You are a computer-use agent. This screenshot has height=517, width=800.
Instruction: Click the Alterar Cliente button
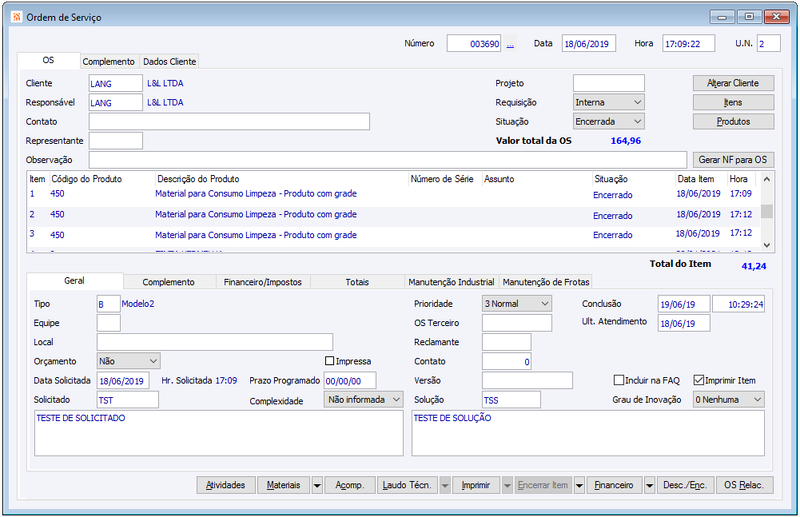point(733,83)
